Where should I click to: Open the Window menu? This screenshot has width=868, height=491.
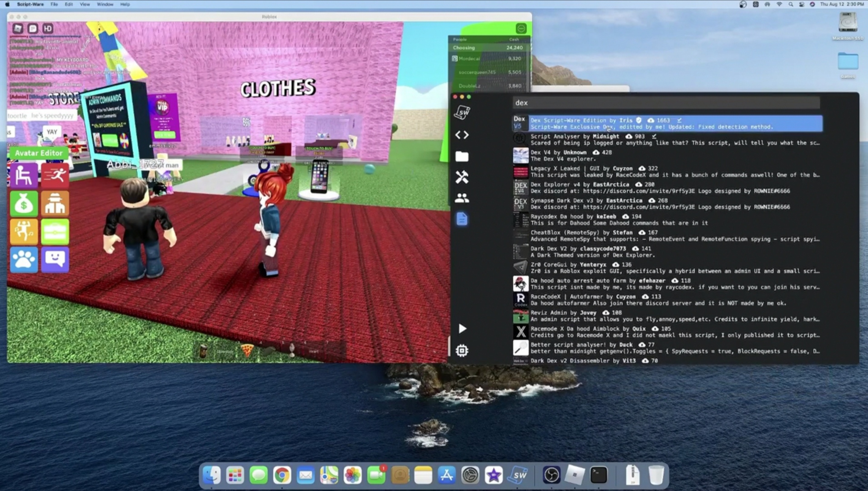[105, 4]
